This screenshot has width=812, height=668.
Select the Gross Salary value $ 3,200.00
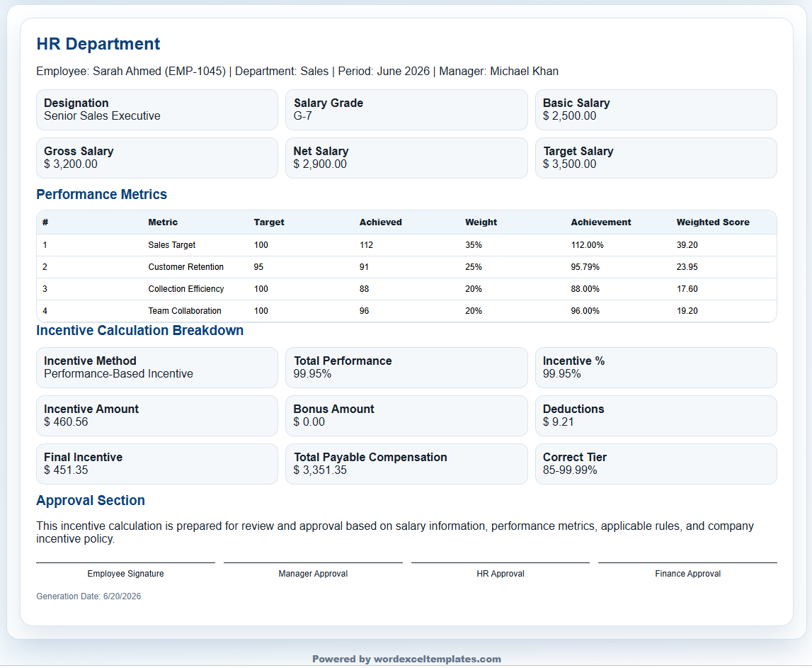coord(70,164)
